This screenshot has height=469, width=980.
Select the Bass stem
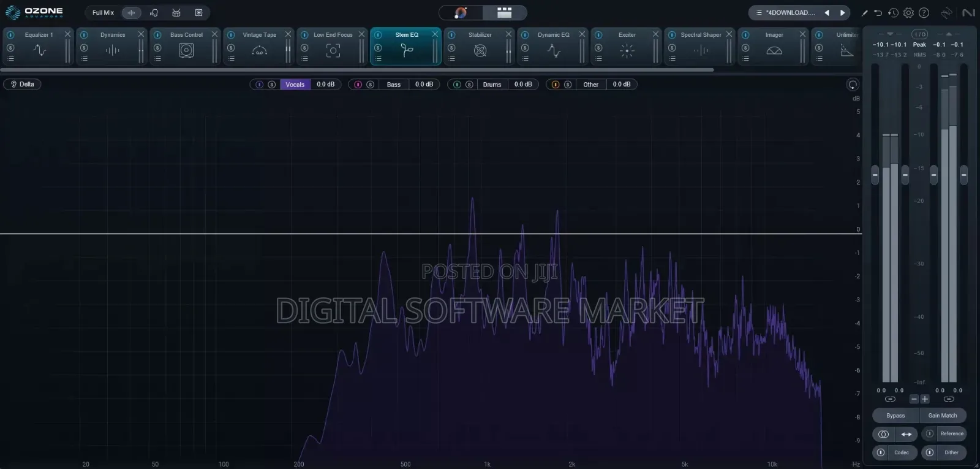click(394, 85)
